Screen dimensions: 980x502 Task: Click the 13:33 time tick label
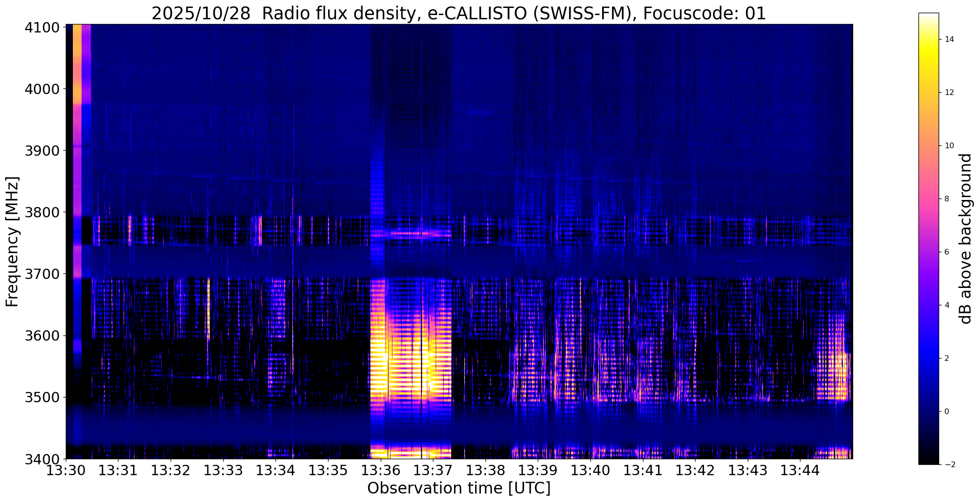point(223,470)
